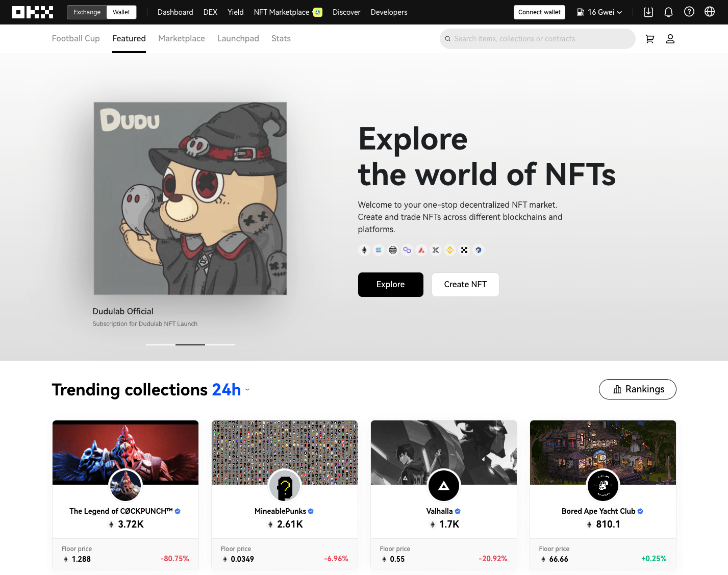Click the CØCKPUNCH collection avatar

125,486
